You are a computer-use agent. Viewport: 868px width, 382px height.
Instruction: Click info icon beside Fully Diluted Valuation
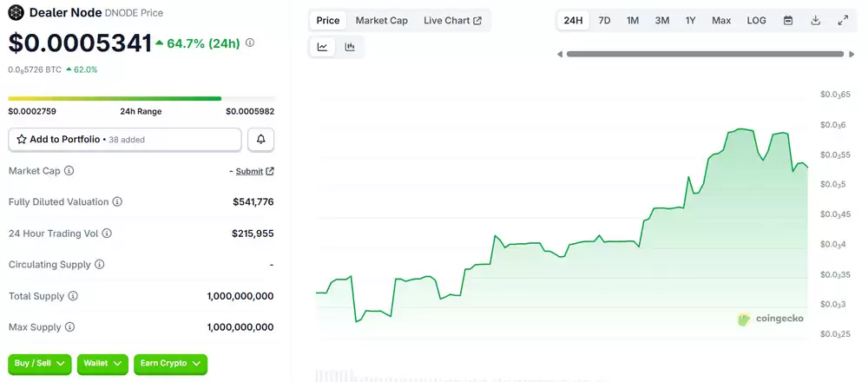(x=117, y=202)
